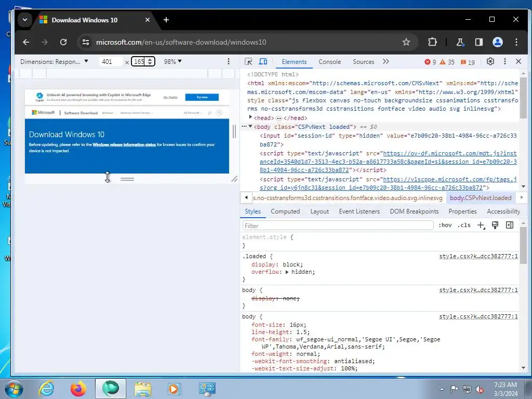532x399 pixels.
Task: Open DevTools customize three-dot menu
Action: coord(505,61)
